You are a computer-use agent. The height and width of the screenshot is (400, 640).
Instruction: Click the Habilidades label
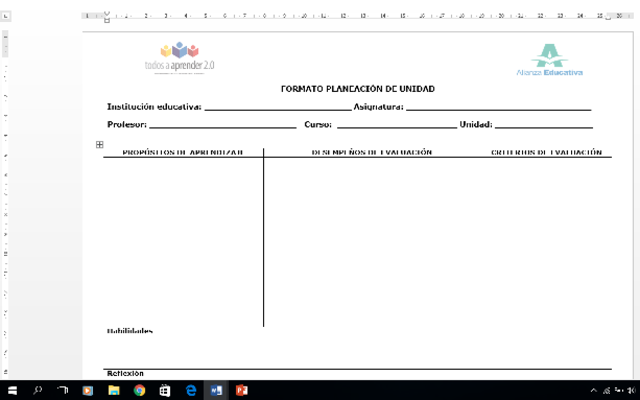pyautogui.click(x=130, y=331)
